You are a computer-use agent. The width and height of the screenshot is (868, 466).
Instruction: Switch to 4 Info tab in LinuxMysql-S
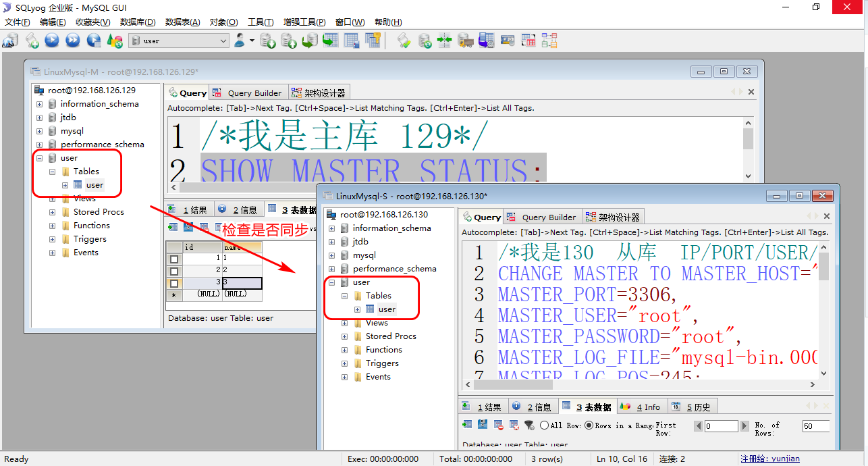[x=641, y=407]
